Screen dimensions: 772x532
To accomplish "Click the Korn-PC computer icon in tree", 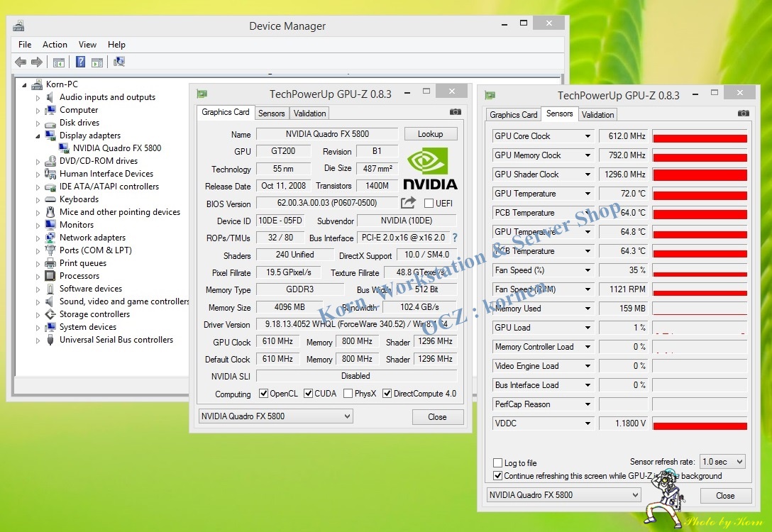I will click(x=37, y=84).
